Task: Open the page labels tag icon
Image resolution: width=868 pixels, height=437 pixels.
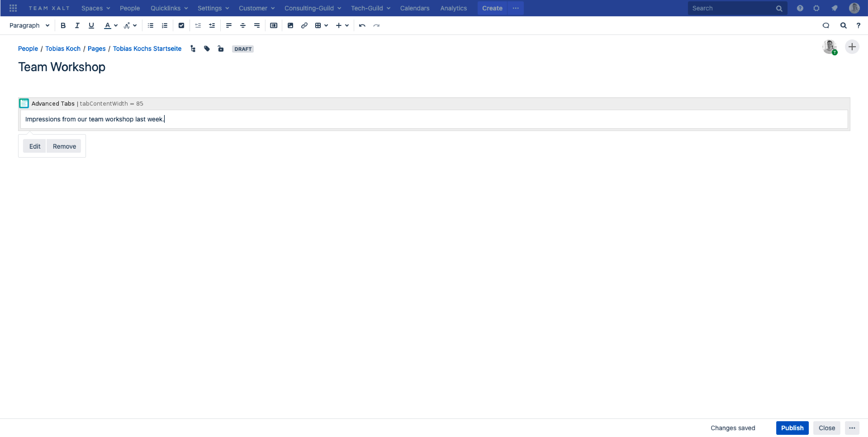Action: tap(207, 49)
